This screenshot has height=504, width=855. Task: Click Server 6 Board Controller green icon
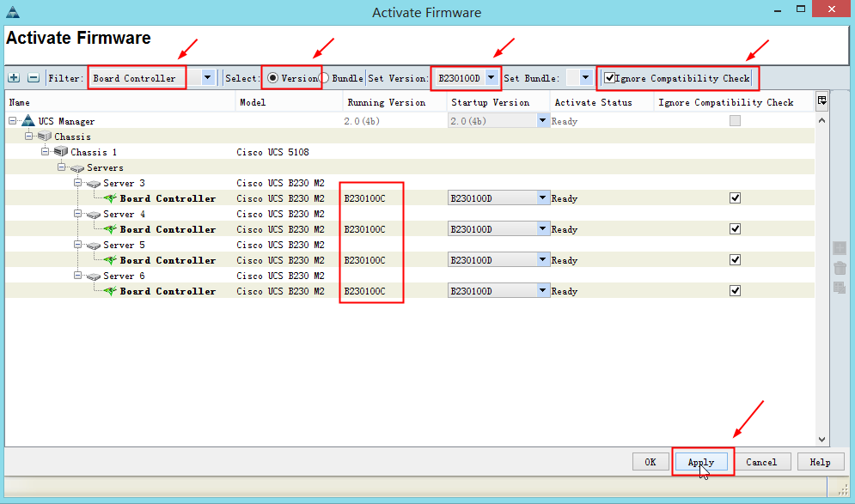(110, 291)
